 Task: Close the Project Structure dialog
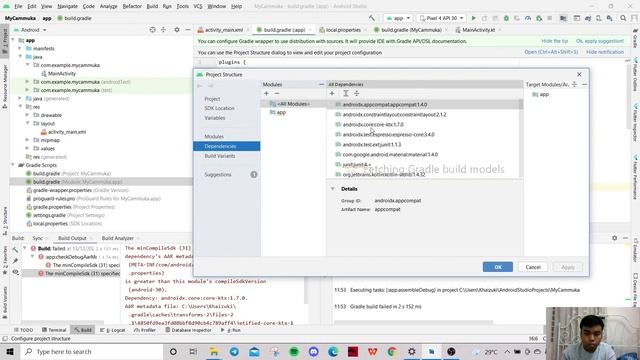pos(579,74)
